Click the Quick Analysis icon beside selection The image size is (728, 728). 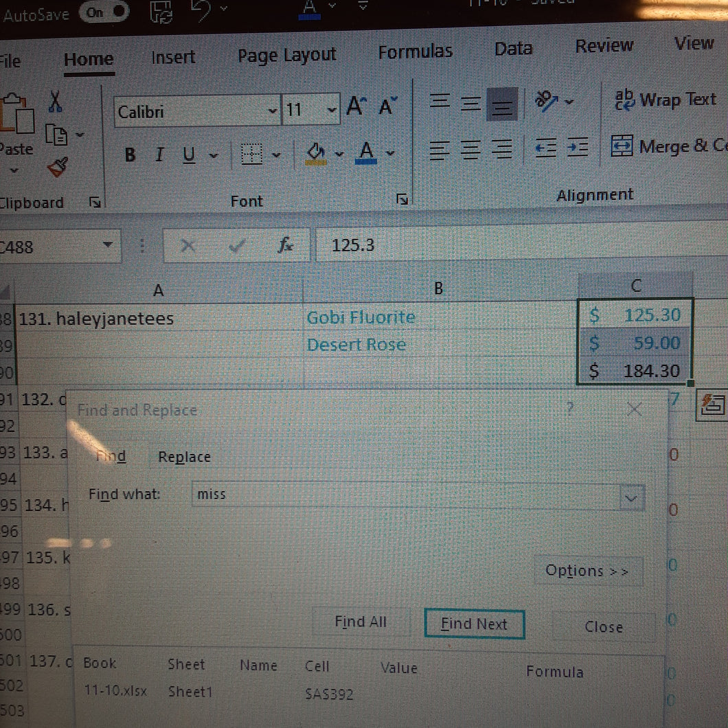712,405
